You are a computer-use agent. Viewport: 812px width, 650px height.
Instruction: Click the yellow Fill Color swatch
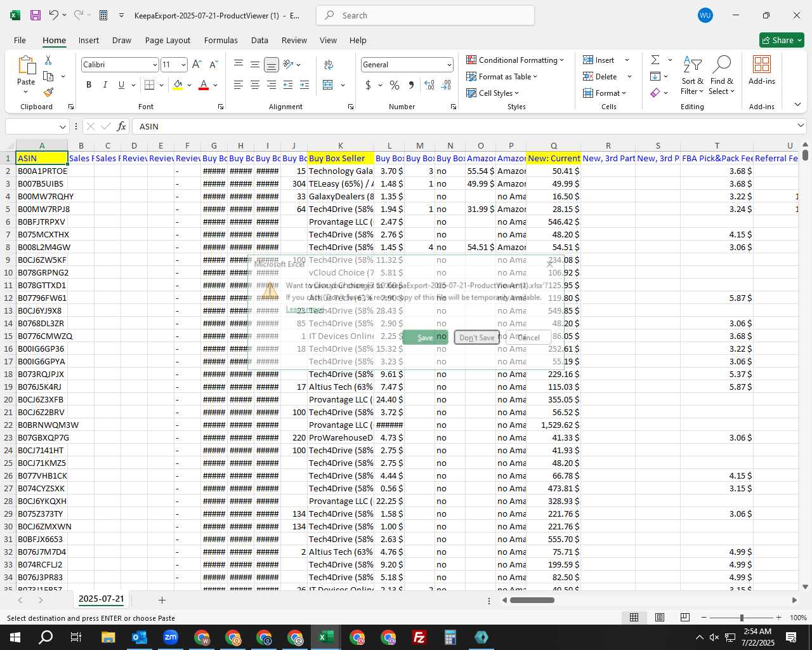[x=178, y=85]
